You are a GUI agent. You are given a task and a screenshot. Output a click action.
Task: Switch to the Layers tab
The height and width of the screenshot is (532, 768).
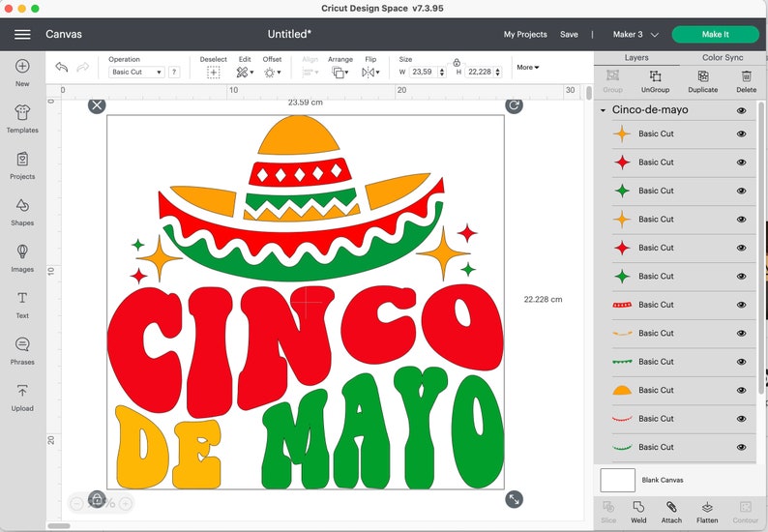tap(636, 58)
